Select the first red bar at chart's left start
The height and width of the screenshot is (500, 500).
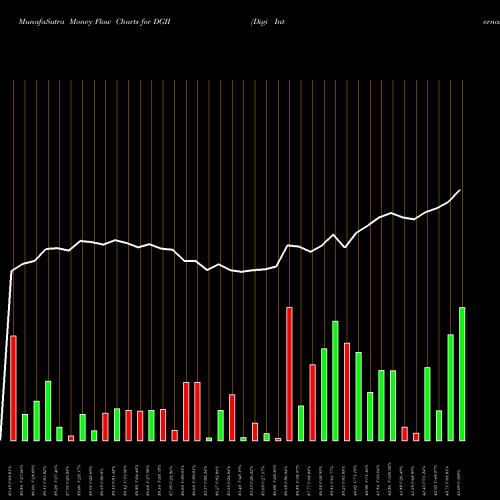coord(13,388)
